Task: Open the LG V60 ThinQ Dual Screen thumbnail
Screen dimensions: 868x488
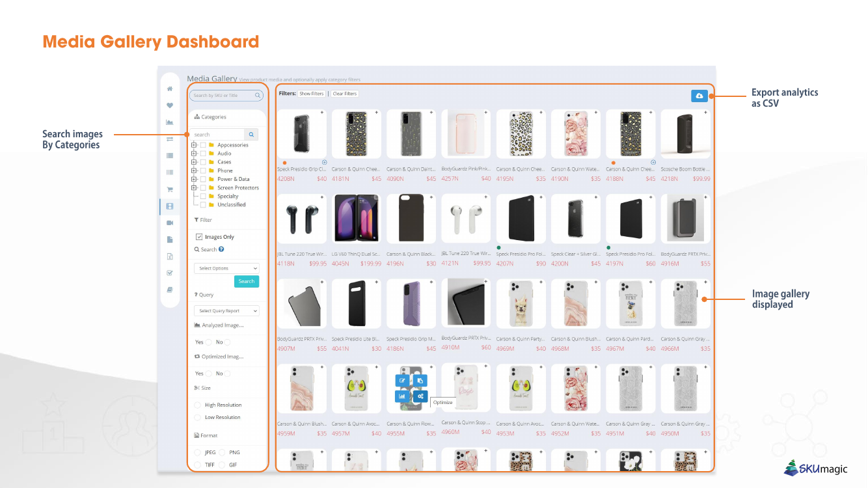Action: point(355,219)
